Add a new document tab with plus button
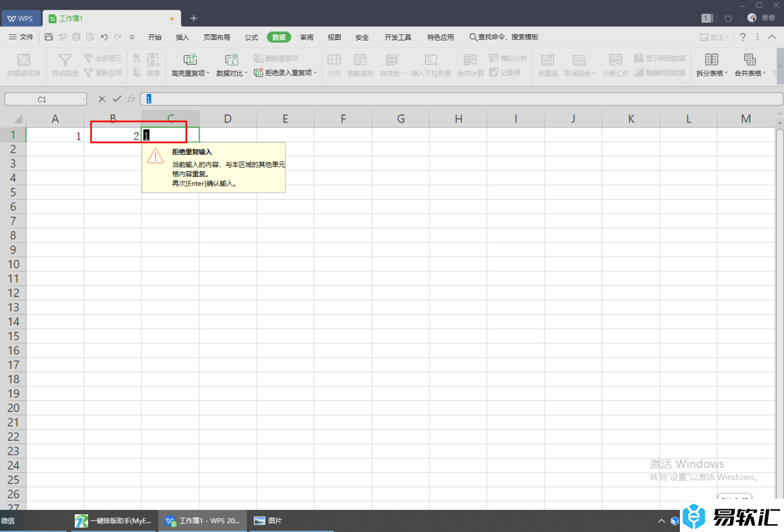 point(194,18)
